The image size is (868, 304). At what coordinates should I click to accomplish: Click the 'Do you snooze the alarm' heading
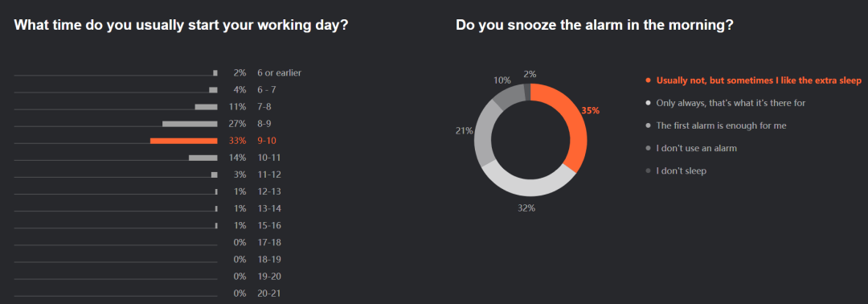click(x=595, y=25)
